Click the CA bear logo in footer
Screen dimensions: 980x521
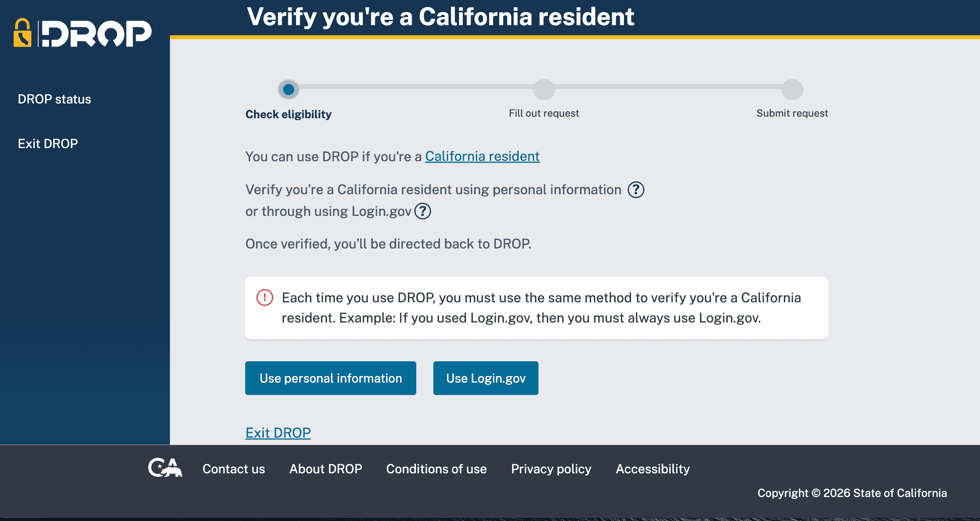coord(165,468)
